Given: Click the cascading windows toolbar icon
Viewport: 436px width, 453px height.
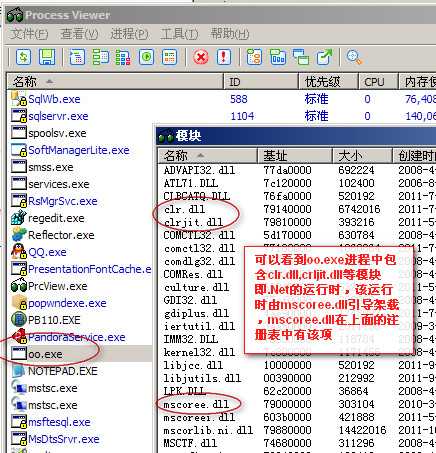Looking at the screenshot, I should click(301, 57).
